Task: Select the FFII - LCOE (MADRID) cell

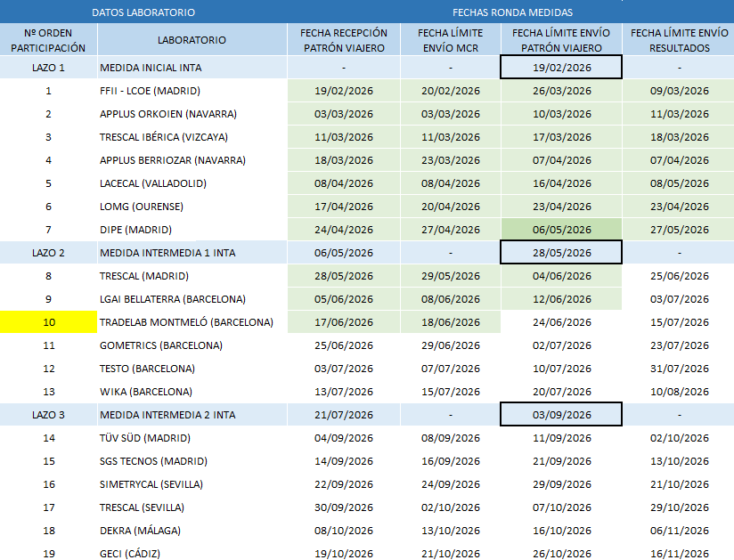Action: pos(192,90)
